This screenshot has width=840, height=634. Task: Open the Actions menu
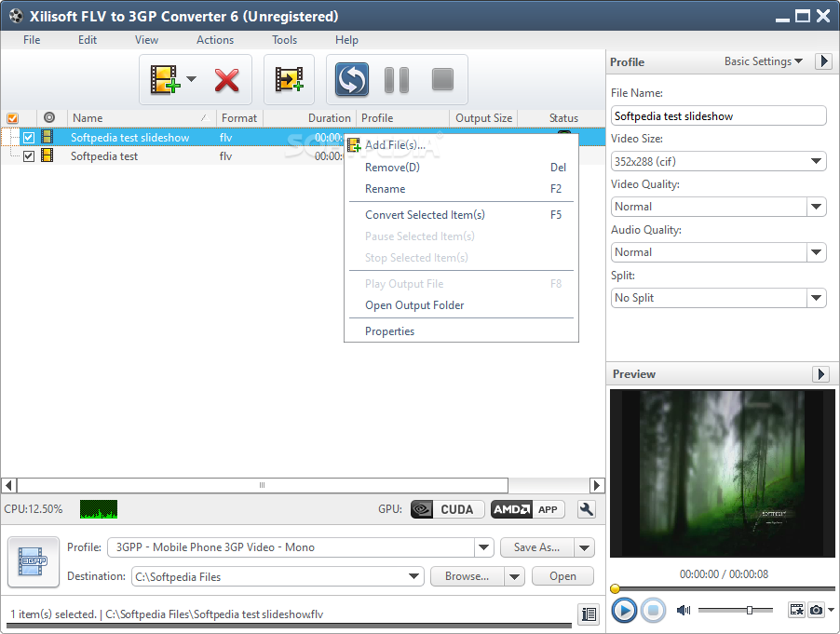pyautogui.click(x=215, y=40)
